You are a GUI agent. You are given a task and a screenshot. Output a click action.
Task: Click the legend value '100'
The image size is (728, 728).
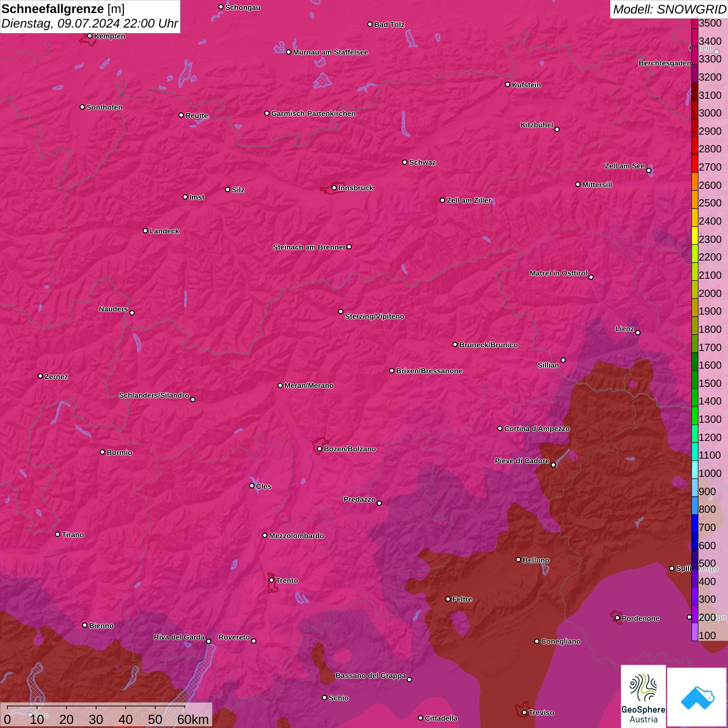click(x=707, y=635)
